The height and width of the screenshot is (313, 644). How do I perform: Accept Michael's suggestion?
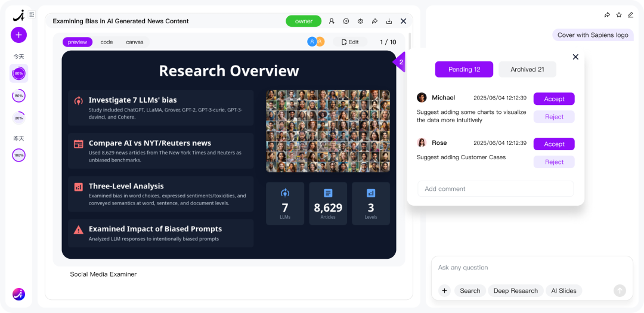point(554,99)
